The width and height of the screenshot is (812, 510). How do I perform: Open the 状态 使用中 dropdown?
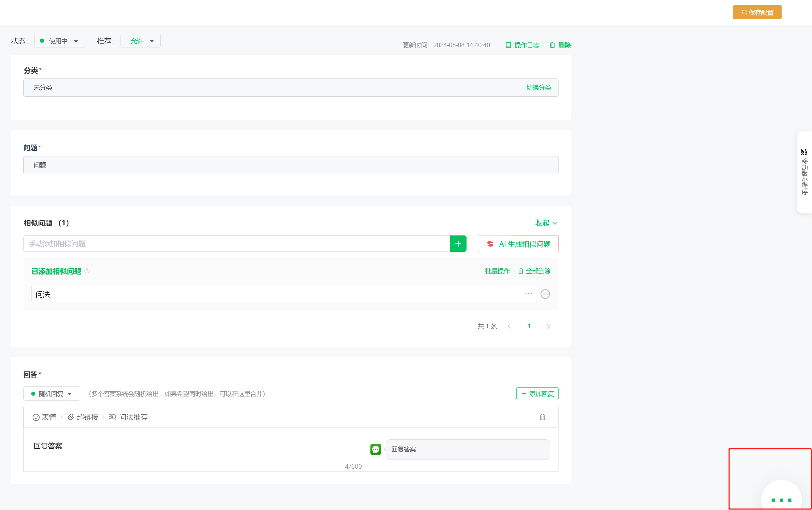[60, 41]
